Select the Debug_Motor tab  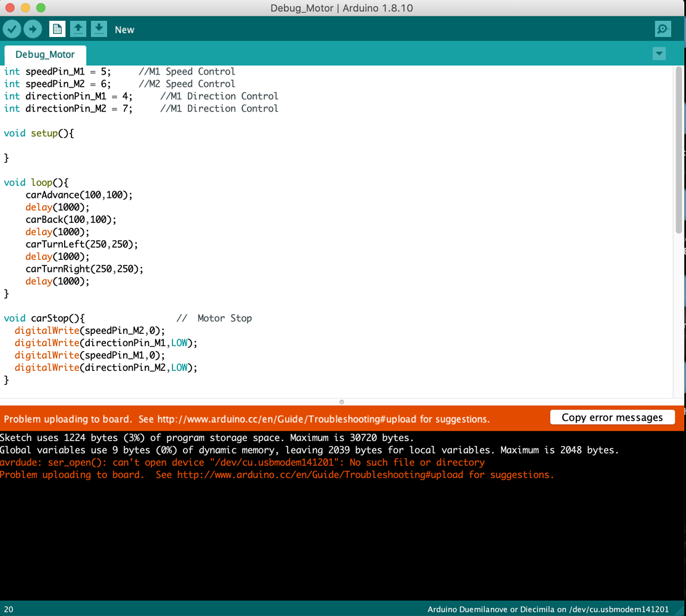(45, 54)
